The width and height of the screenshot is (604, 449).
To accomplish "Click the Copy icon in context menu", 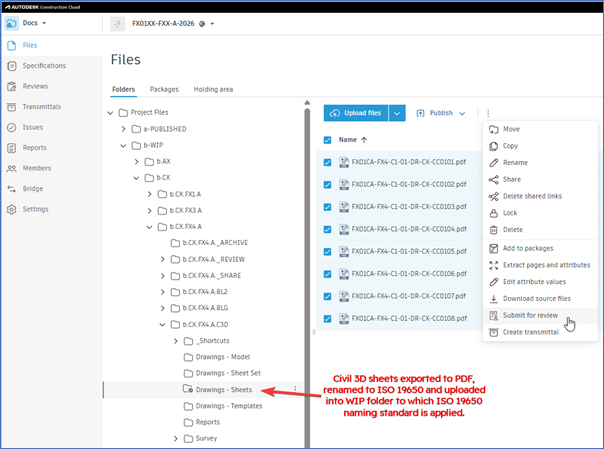I will (493, 146).
